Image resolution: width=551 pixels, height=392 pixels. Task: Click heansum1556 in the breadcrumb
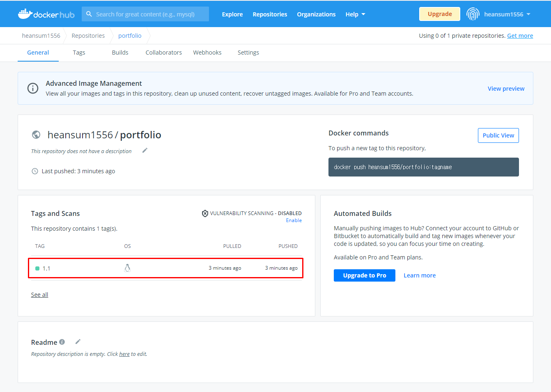tap(41, 36)
